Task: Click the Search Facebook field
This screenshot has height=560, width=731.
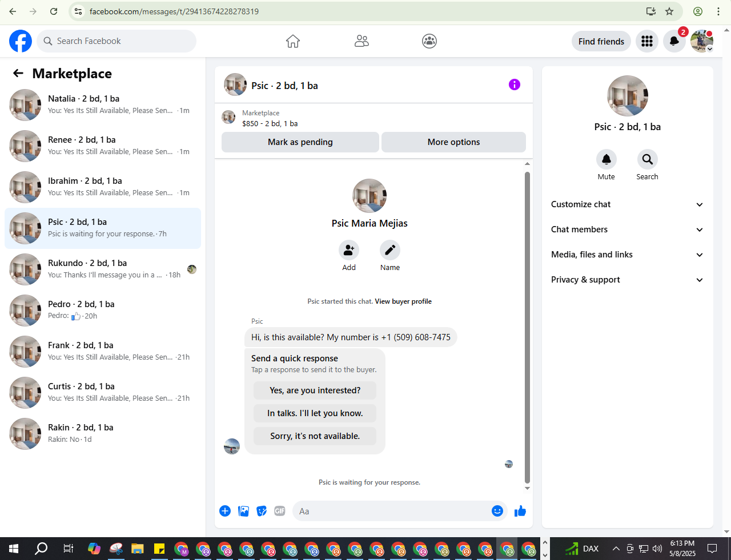Action: coord(117,41)
